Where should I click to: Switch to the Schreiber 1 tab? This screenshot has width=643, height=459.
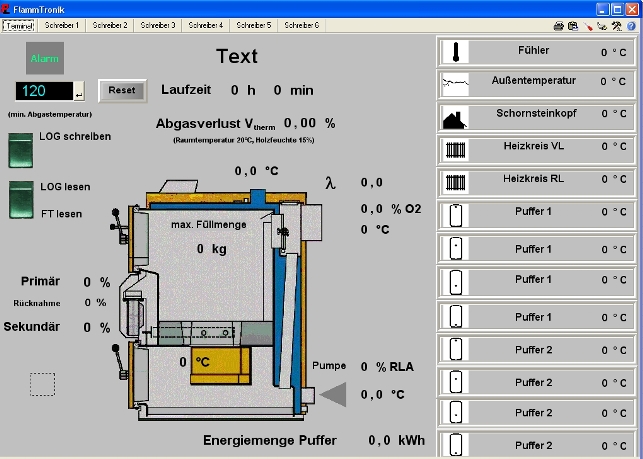[x=62, y=25]
